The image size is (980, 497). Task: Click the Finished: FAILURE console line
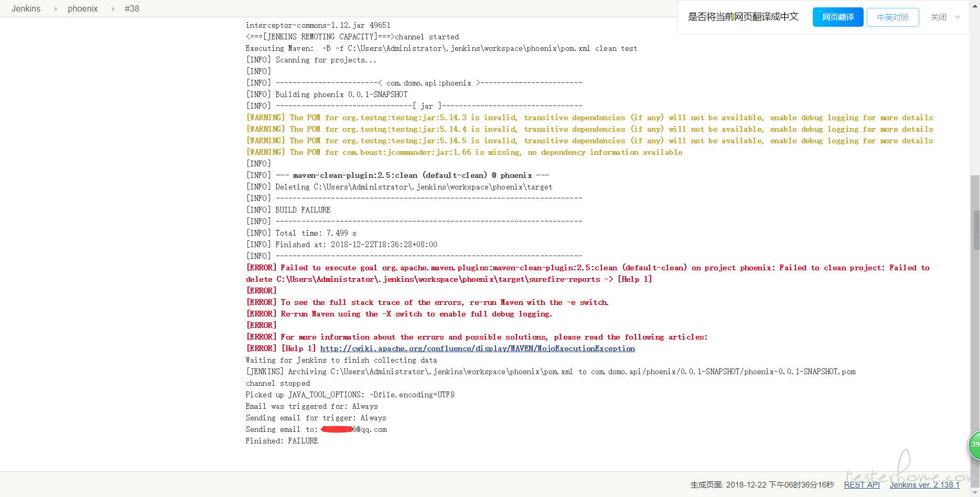(x=282, y=441)
